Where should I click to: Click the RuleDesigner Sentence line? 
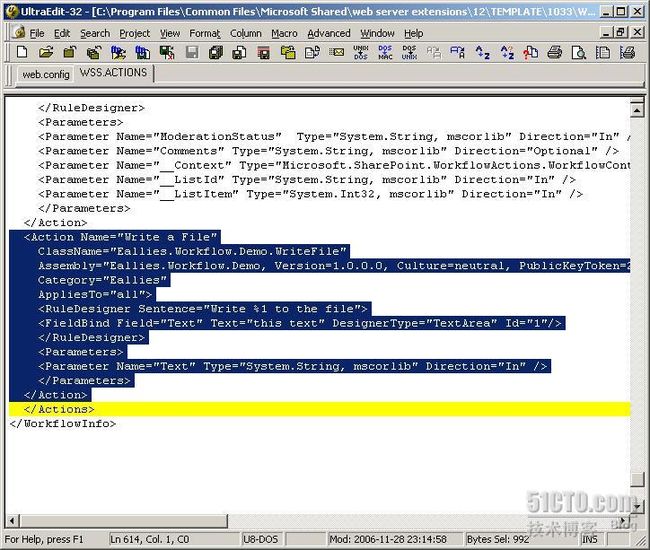tap(203, 309)
